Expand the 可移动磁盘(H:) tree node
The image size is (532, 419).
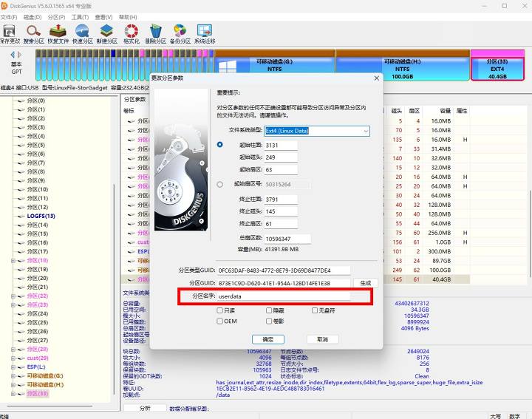[x=13, y=385]
